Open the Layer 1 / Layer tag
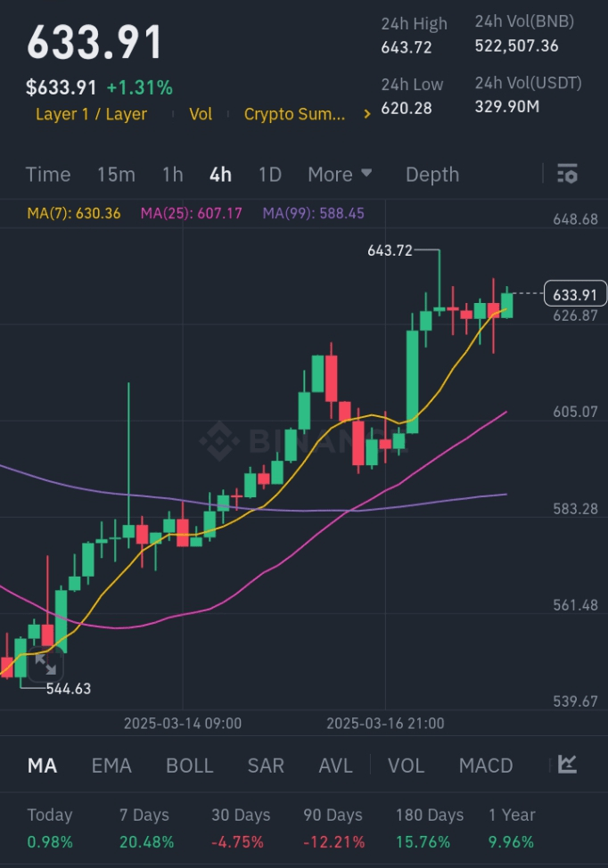This screenshot has width=608, height=868. 91,114
